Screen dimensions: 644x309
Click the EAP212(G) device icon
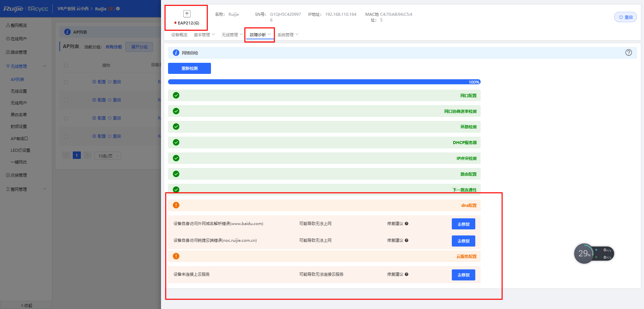(187, 14)
